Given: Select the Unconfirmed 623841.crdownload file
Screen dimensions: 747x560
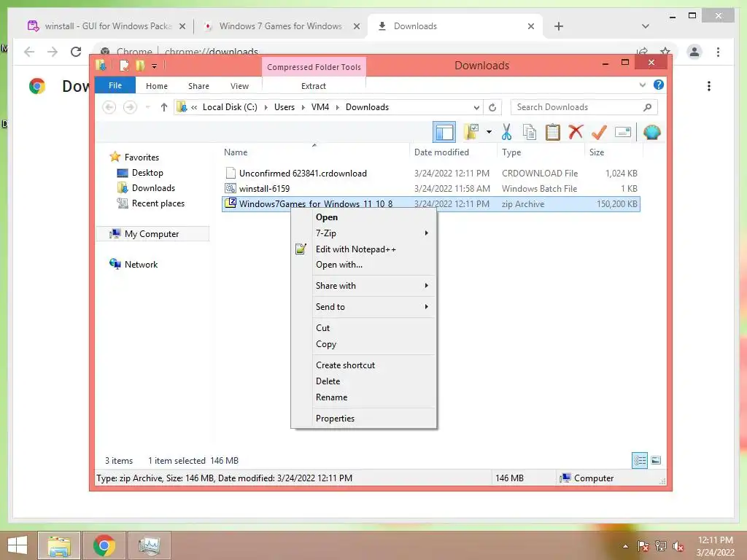Looking at the screenshot, I should pos(430,174).
